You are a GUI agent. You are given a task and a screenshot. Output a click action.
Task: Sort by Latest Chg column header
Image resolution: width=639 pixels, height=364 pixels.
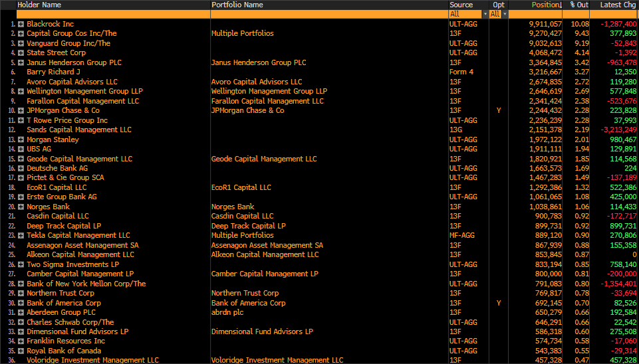click(618, 5)
